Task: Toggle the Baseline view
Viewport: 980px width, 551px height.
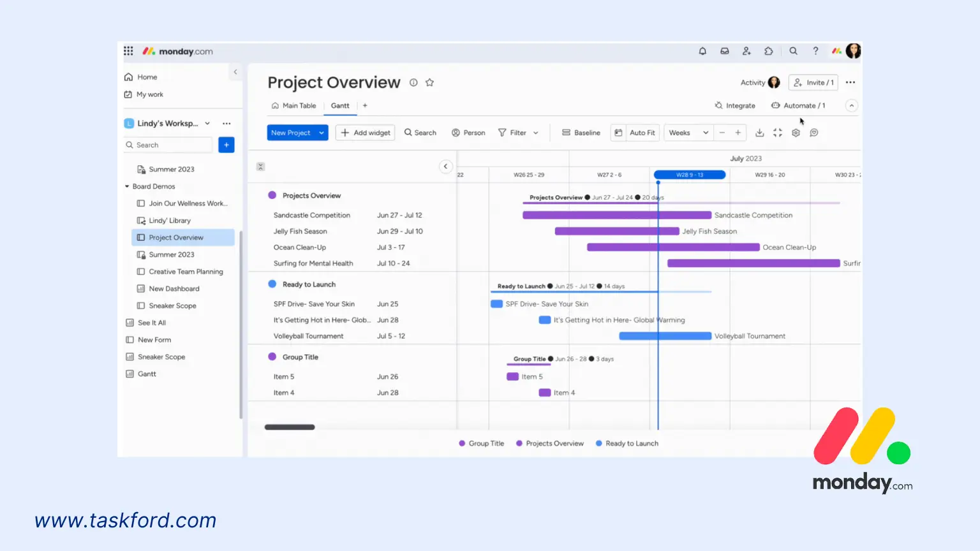Action: click(x=581, y=133)
